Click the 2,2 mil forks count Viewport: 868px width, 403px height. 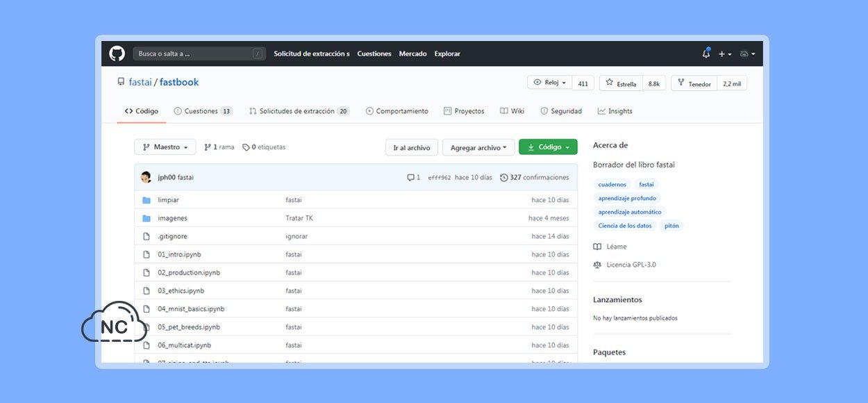click(732, 83)
